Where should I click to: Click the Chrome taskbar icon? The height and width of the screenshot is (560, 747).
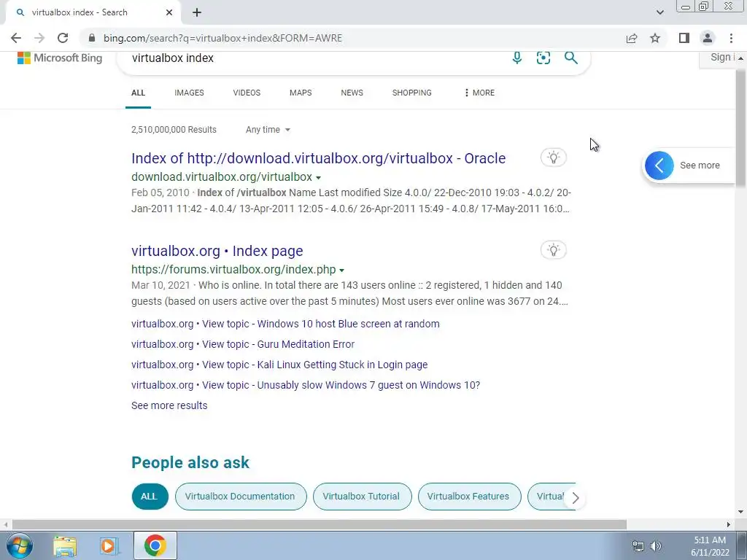[155, 545]
